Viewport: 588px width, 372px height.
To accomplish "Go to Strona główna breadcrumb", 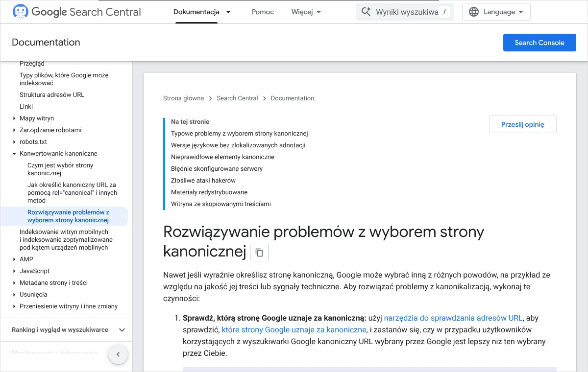I will [183, 98].
